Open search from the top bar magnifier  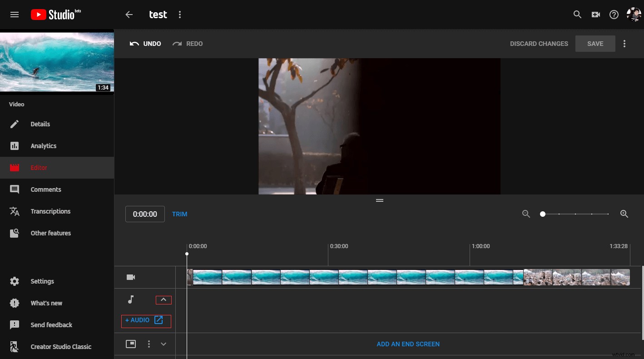tap(577, 14)
